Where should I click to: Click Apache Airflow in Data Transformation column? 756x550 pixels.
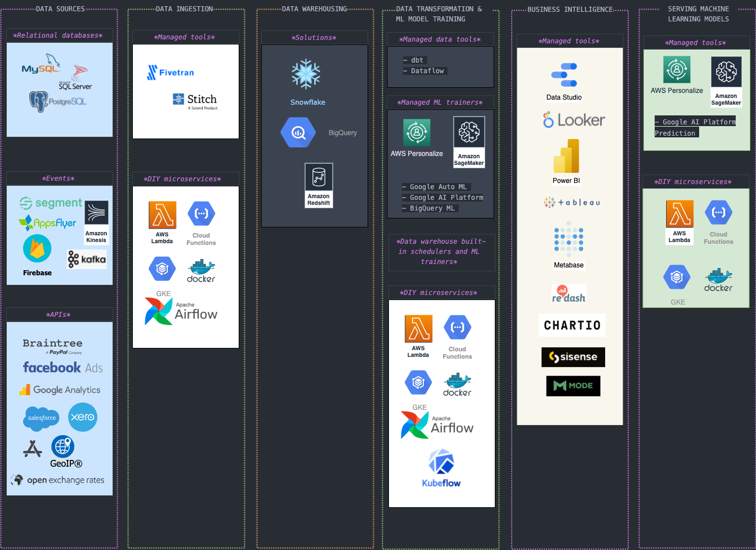[437, 425]
